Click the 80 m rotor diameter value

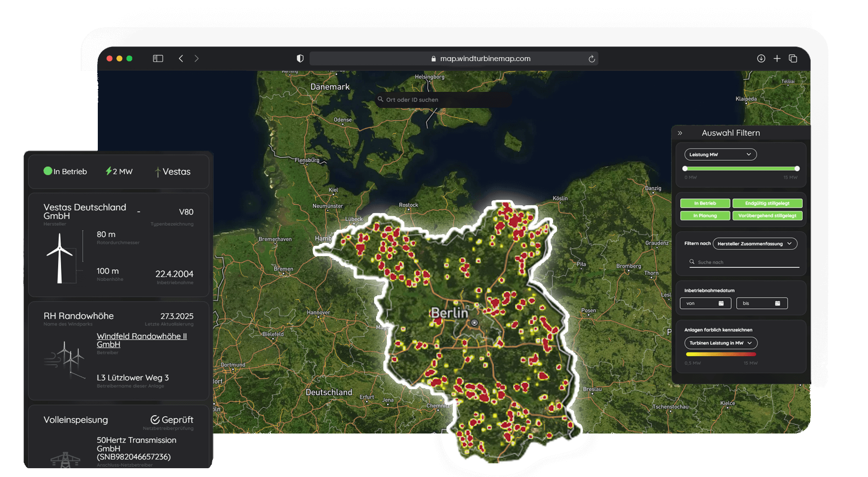106,235
